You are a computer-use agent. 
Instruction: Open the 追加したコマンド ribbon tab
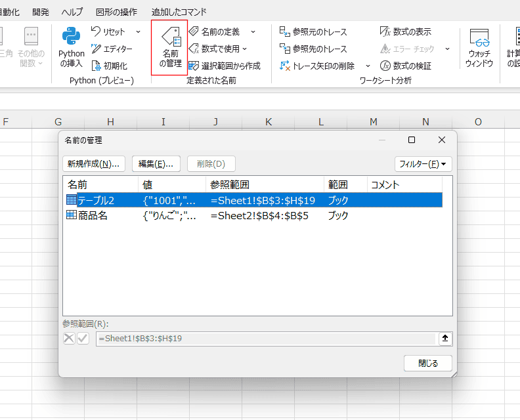(179, 12)
